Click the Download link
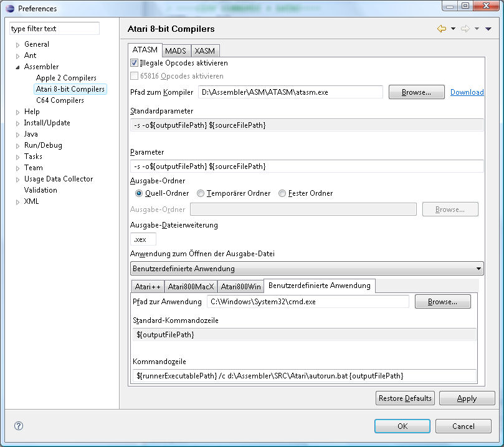Image resolution: width=504 pixels, height=447 pixels. pyautogui.click(x=467, y=92)
